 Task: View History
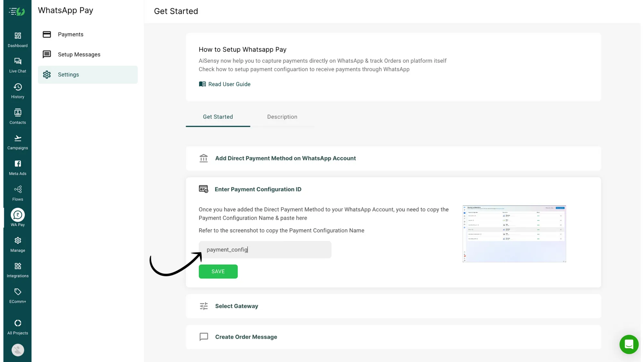point(17,90)
